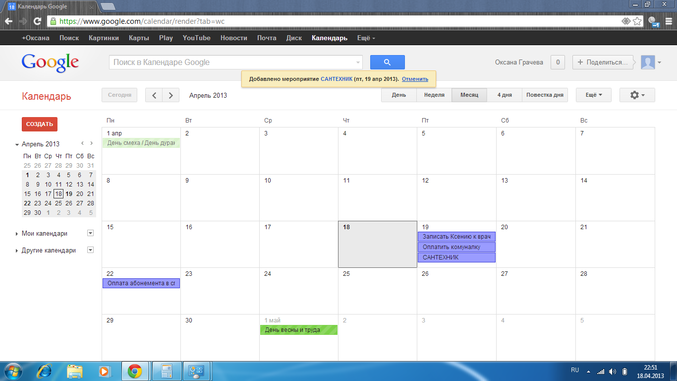This screenshot has height=381, width=677.
Task: Click the Отменить link in notification
Action: pyautogui.click(x=414, y=79)
